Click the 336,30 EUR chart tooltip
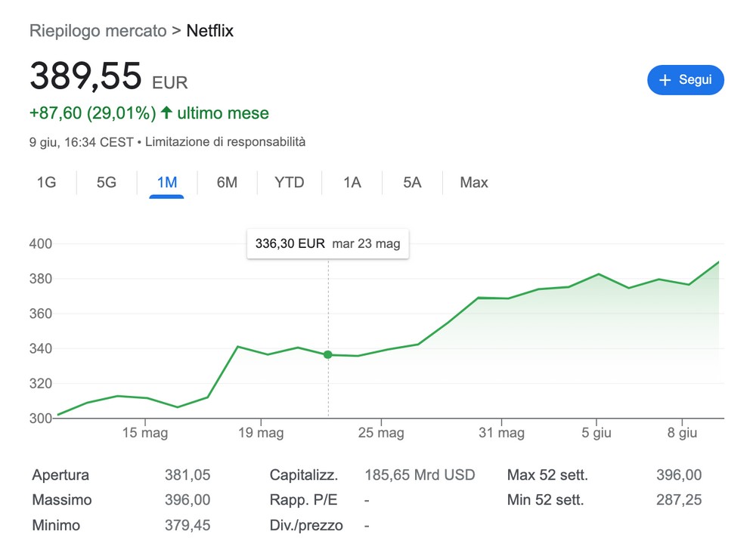 tap(328, 244)
